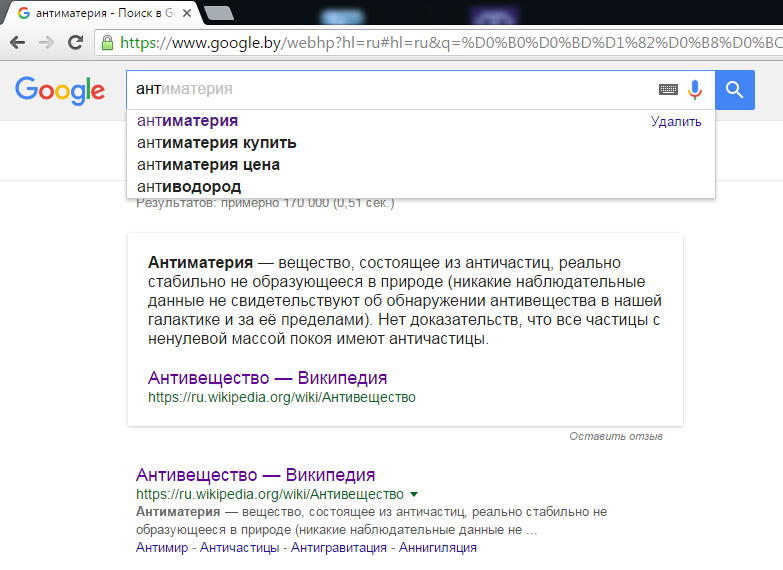Click the browser Forward arrow

point(46,42)
